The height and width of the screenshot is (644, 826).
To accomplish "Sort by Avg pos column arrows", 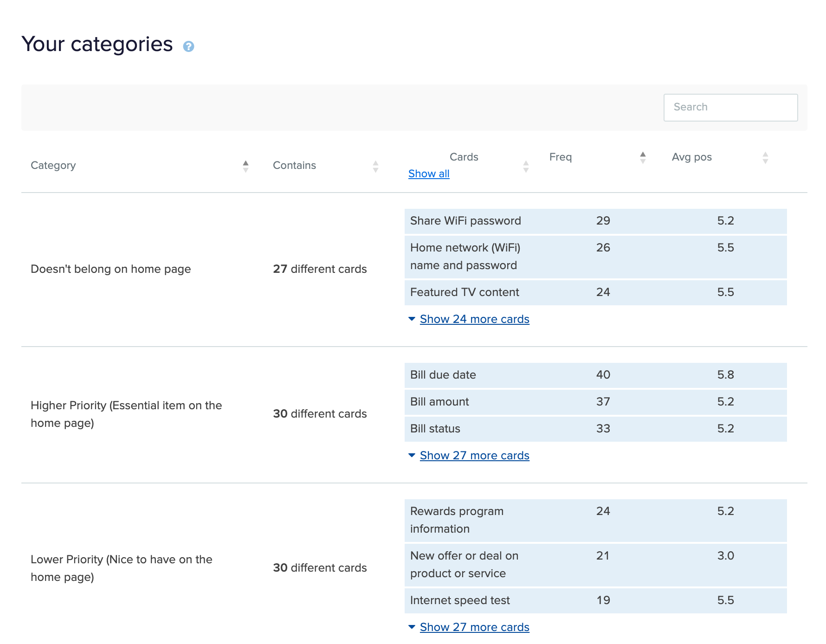I will point(765,157).
